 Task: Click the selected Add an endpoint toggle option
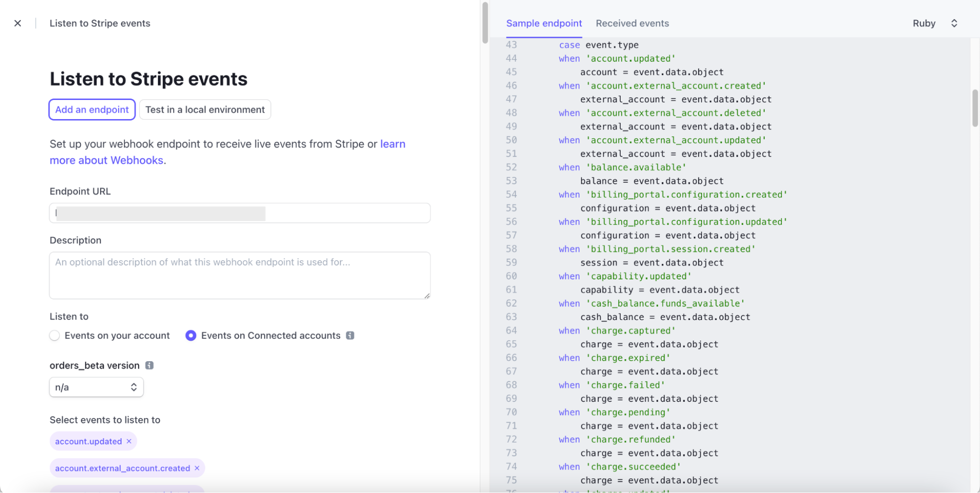click(92, 109)
